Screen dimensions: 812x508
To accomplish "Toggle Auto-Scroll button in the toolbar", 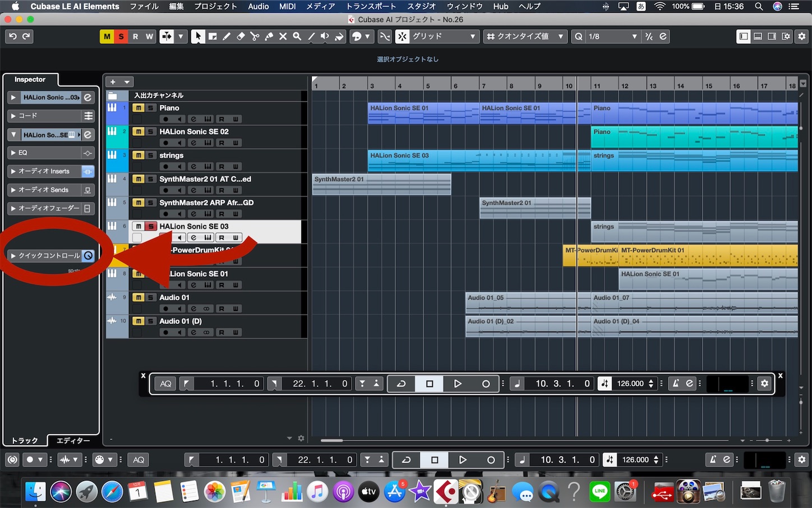I will point(167,36).
